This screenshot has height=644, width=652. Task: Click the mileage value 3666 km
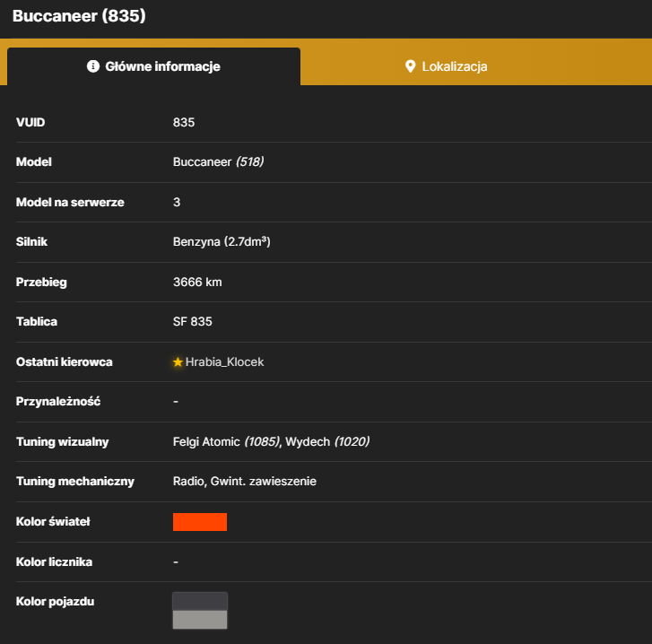coord(197,282)
